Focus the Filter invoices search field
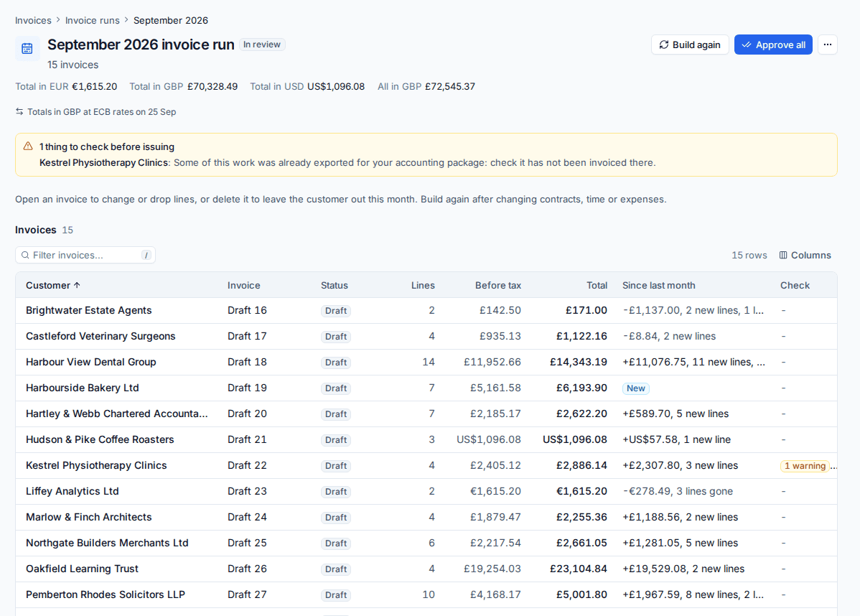This screenshot has height=616, width=860. [x=85, y=255]
